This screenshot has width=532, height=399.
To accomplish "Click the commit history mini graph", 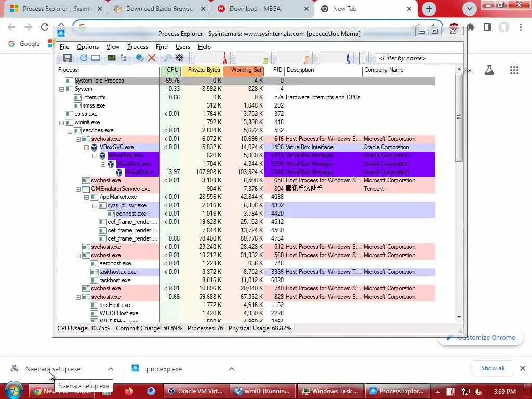I will pyautogui.click(x=252, y=58).
